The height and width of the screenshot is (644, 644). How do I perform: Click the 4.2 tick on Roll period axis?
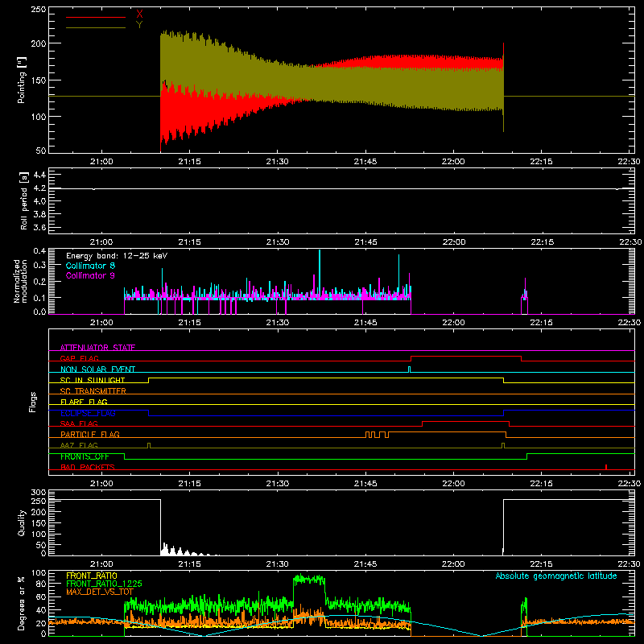click(x=39, y=188)
